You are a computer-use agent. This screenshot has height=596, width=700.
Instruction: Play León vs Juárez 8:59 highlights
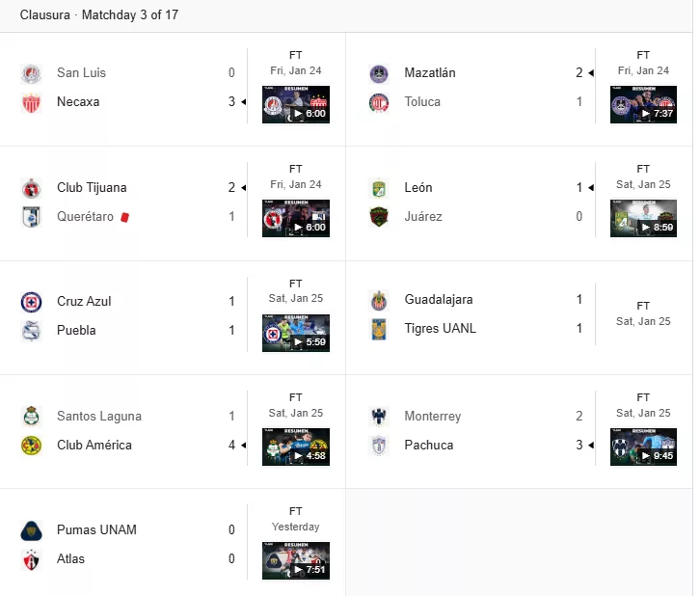(643, 218)
